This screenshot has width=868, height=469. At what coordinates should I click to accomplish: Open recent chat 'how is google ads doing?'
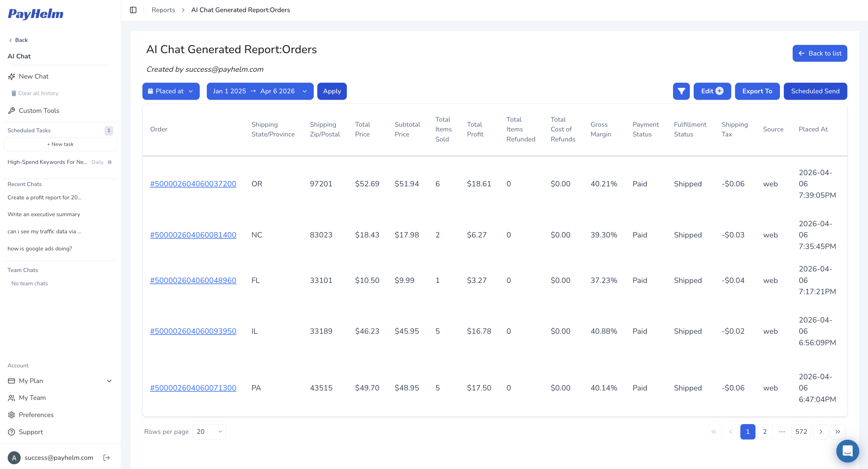click(40, 249)
